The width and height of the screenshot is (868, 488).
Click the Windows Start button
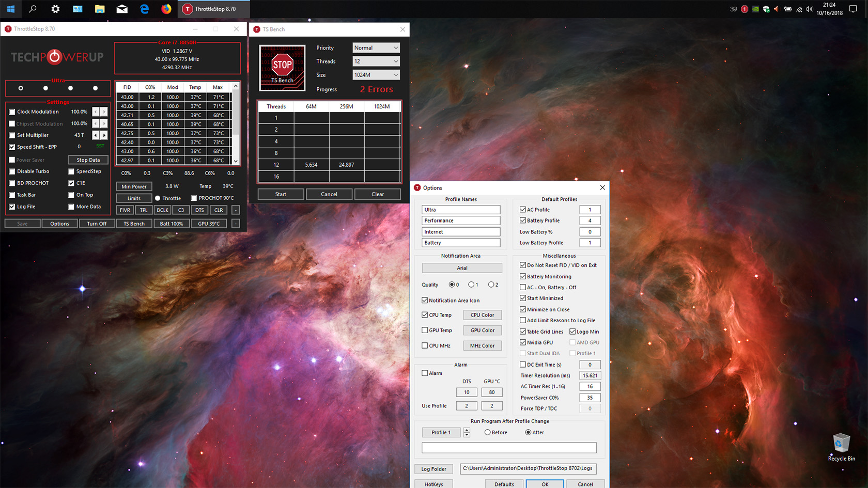[11, 9]
